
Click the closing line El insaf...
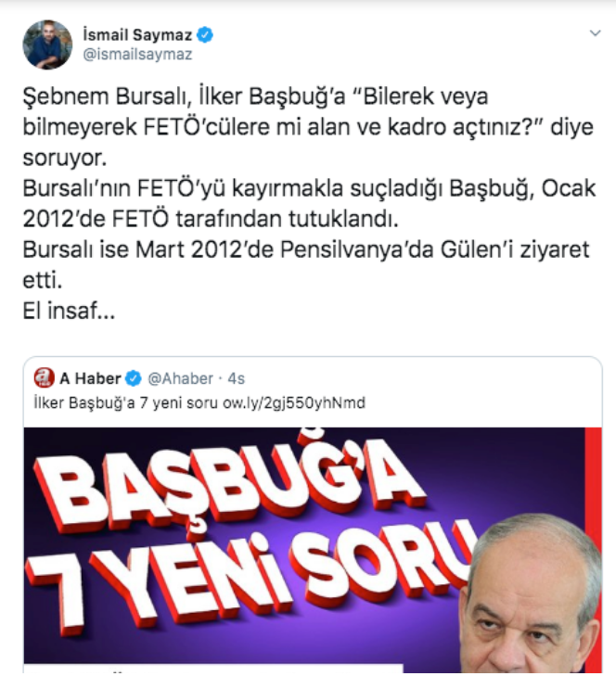coord(69,311)
